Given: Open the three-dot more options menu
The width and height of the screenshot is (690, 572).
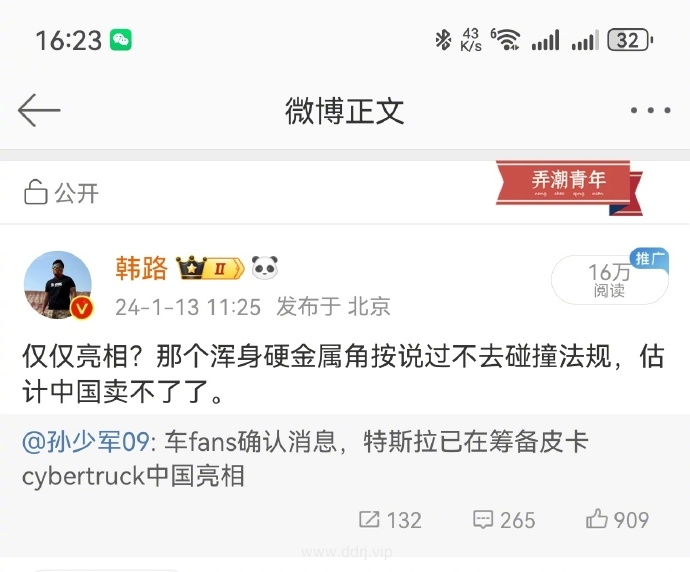Looking at the screenshot, I should click(x=650, y=110).
